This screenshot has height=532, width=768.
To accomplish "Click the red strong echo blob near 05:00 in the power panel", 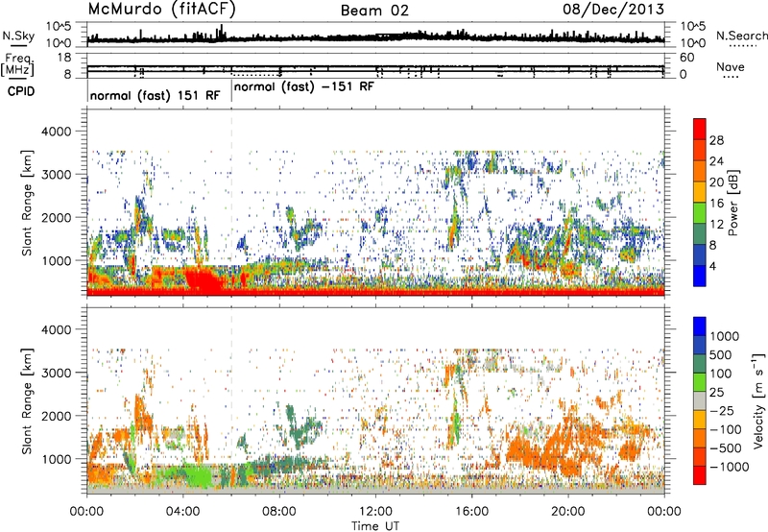I will tap(204, 280).
